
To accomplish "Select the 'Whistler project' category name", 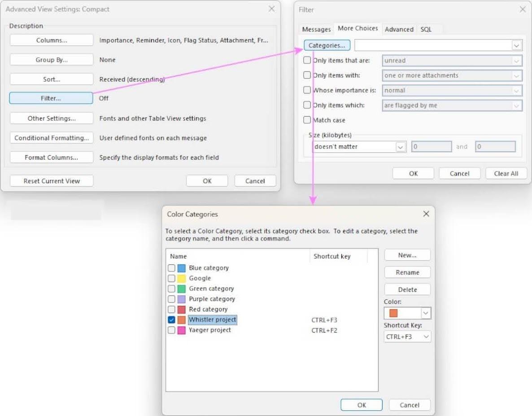I will [x=212, y=320].
